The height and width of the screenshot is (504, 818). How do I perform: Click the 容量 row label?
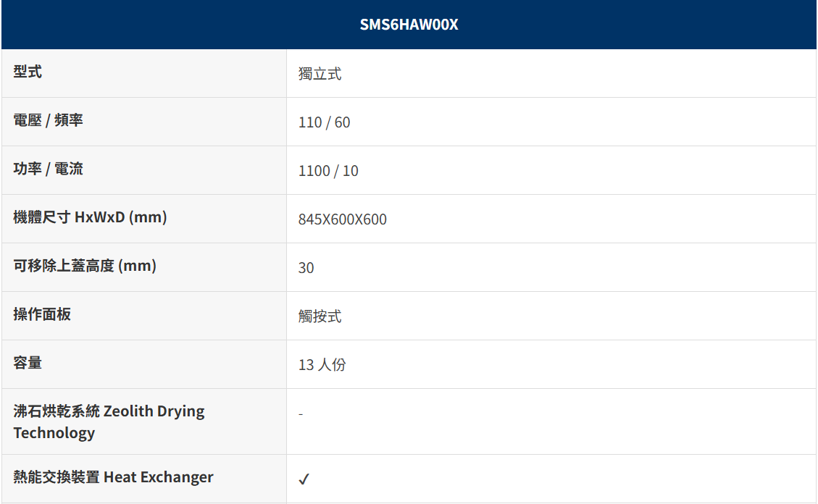click(x=28, y=363)
